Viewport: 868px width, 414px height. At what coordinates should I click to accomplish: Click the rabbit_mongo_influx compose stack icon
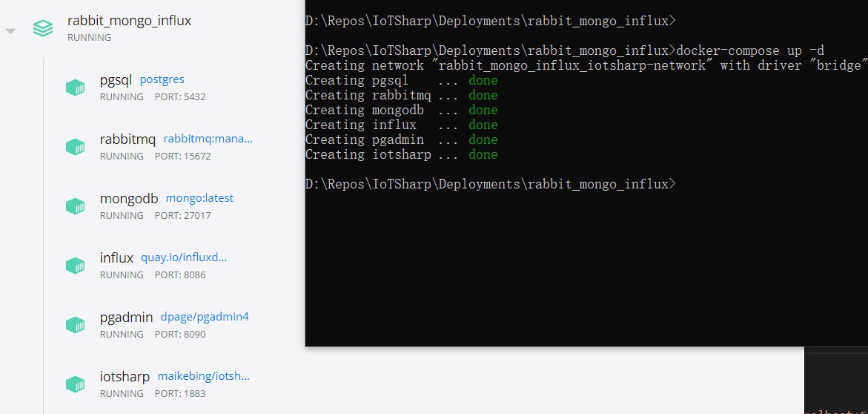pos(43,28)
